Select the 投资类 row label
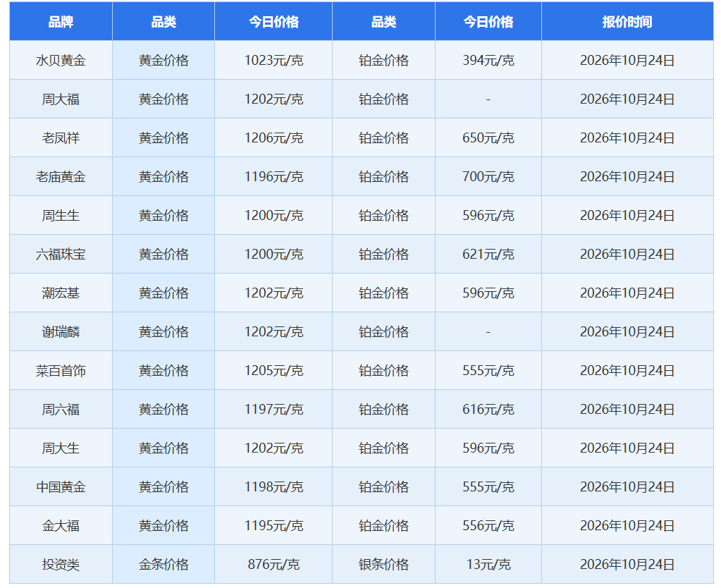This screenshot has height=588, width=721. pos(61,565)
